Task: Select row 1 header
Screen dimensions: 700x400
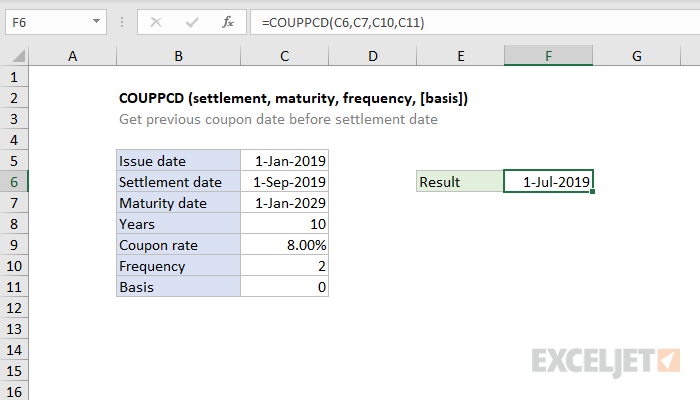Action: (x=14, y=77)
